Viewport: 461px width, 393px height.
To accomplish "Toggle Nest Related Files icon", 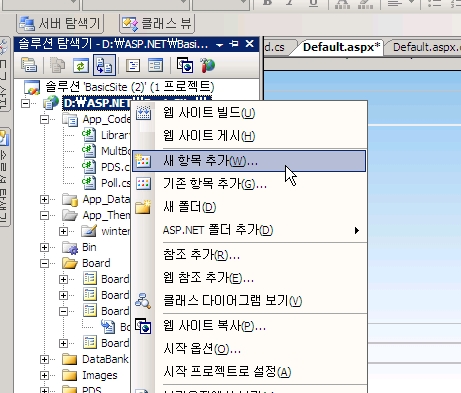I will [105, 65].
